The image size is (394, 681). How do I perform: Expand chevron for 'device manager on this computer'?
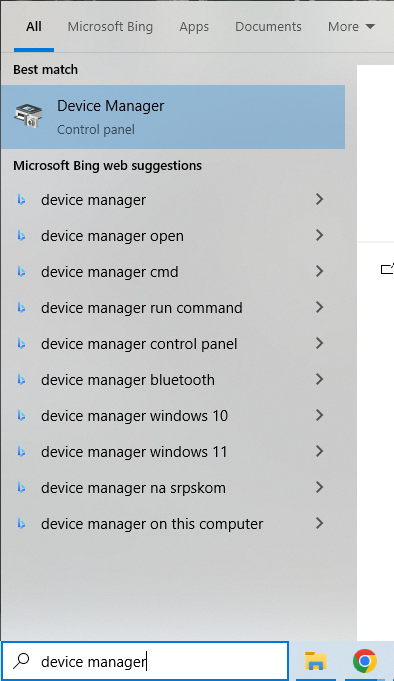319,523
